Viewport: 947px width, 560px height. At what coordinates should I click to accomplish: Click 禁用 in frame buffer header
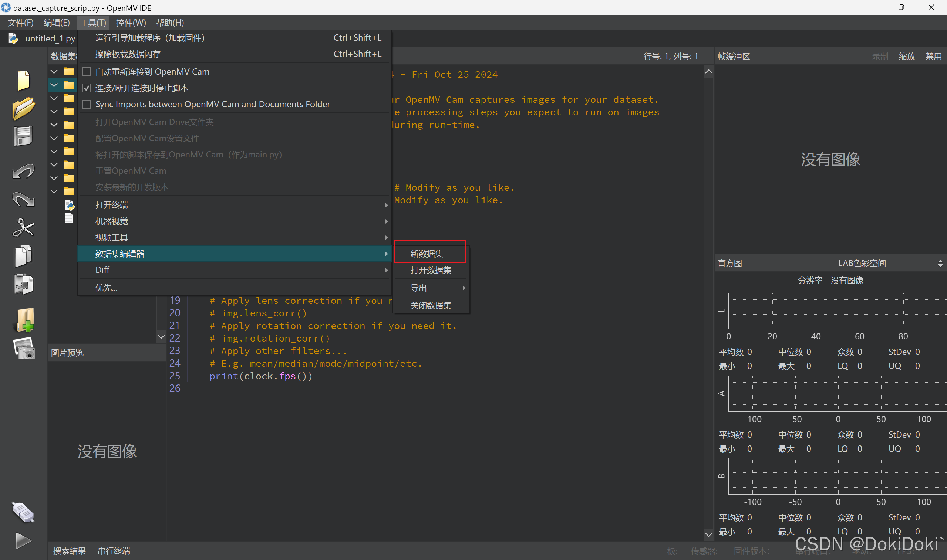(933, 57)
